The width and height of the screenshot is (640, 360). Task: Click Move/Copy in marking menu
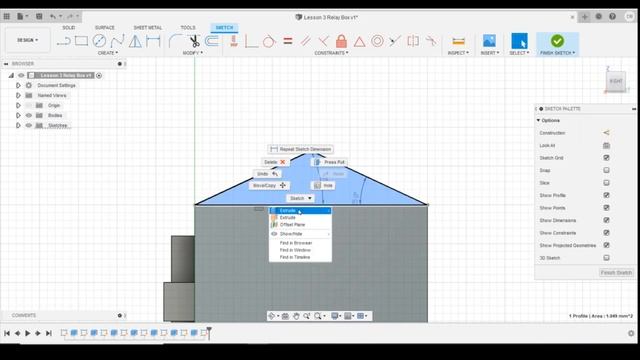pyautogui.click(x=269, y=185)
